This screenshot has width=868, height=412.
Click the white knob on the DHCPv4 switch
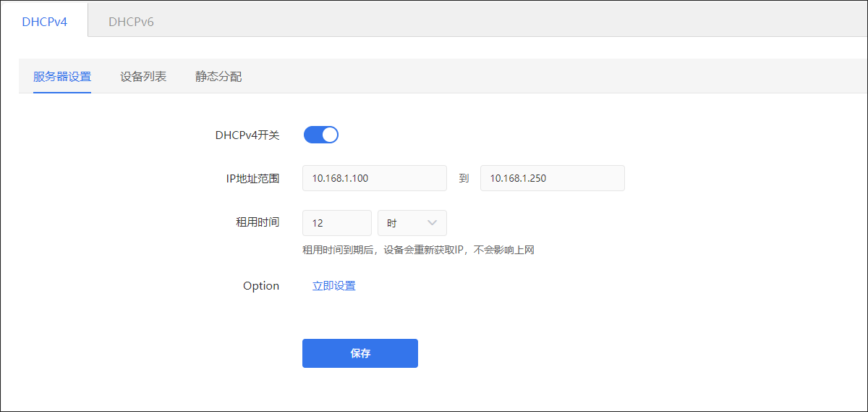(x=329, y=135)
